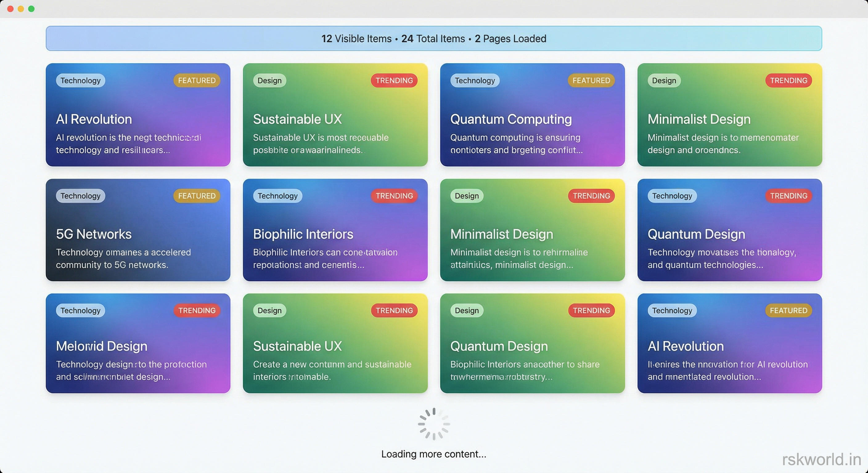
Task: Click description 'Minimalist design is to memenomater'
Action: pyautogui.click(x=723, y=138)
